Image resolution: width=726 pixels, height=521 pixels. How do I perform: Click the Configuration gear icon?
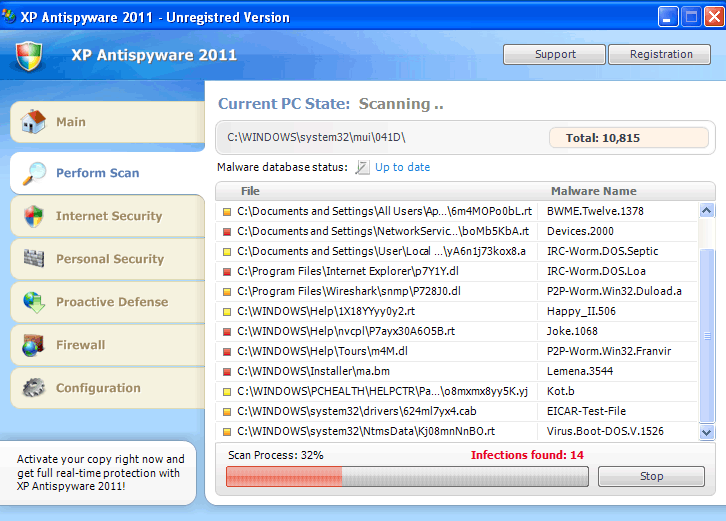[33, 388]
